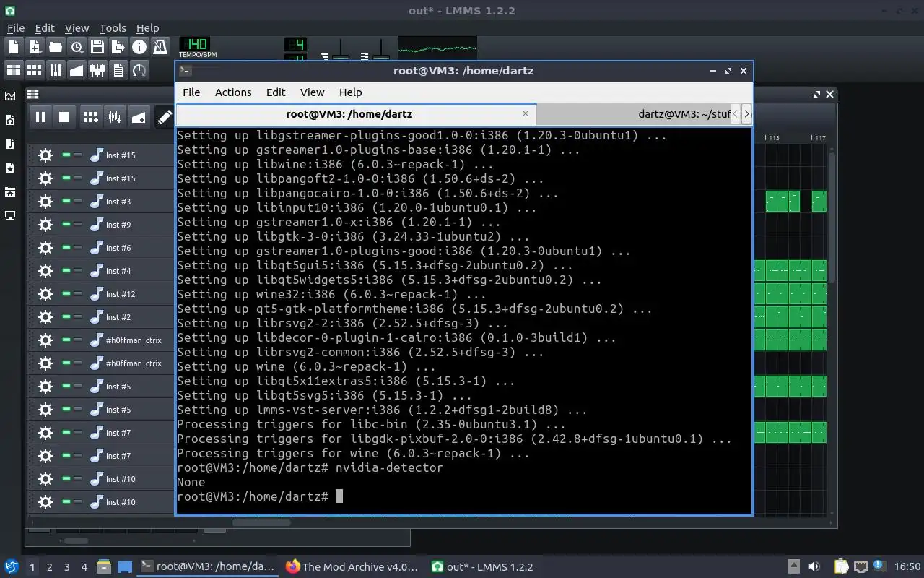The width and height of the screenshot is (924, 578).
Task: Mute the Inst #4 track
Action: tap(66, 270)
